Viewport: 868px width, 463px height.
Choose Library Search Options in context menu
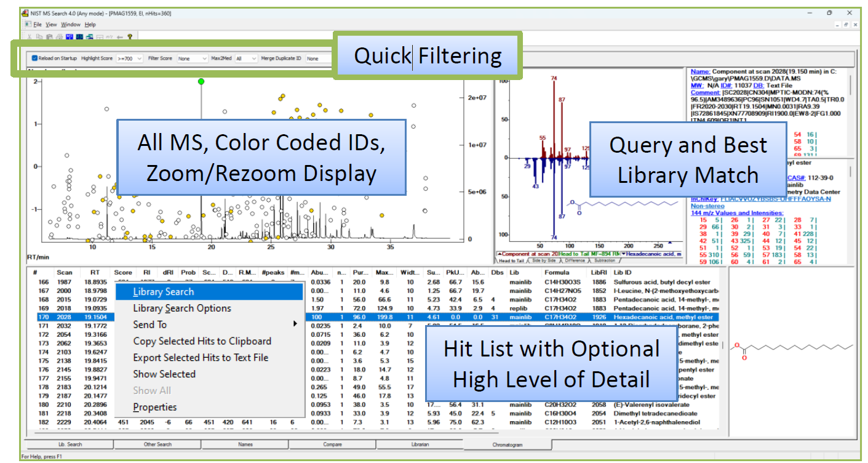[x=209, y=308]
